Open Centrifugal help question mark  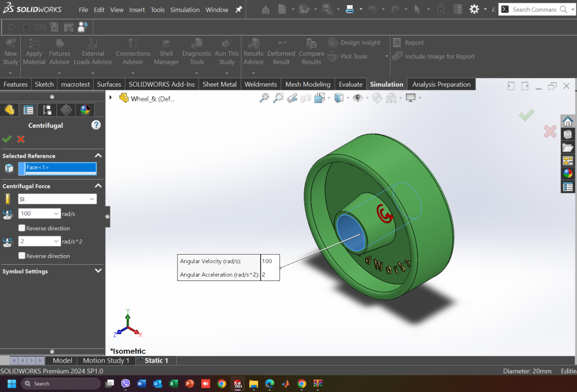click(96, 125)
